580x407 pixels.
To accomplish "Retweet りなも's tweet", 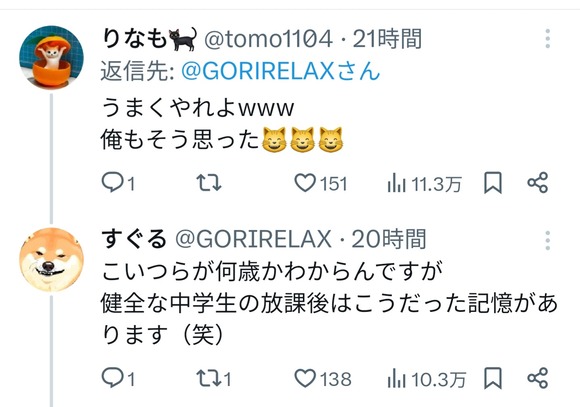I will point(209,183).
